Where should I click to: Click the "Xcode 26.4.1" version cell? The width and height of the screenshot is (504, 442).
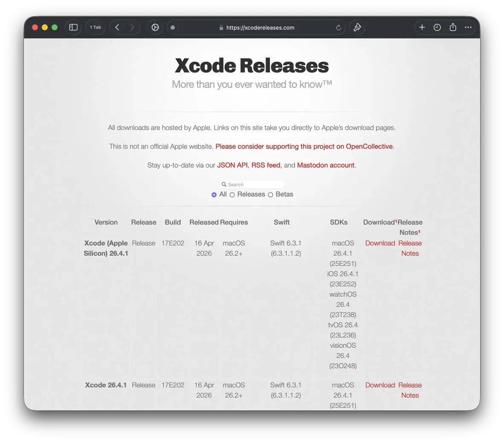pyautogui.click(x=106, y=385)
